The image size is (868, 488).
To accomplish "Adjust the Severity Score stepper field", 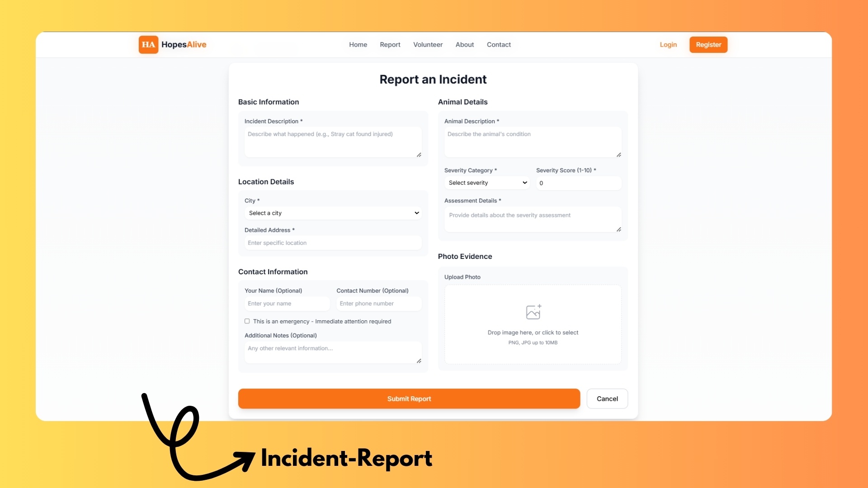I will tap(576, 183).
